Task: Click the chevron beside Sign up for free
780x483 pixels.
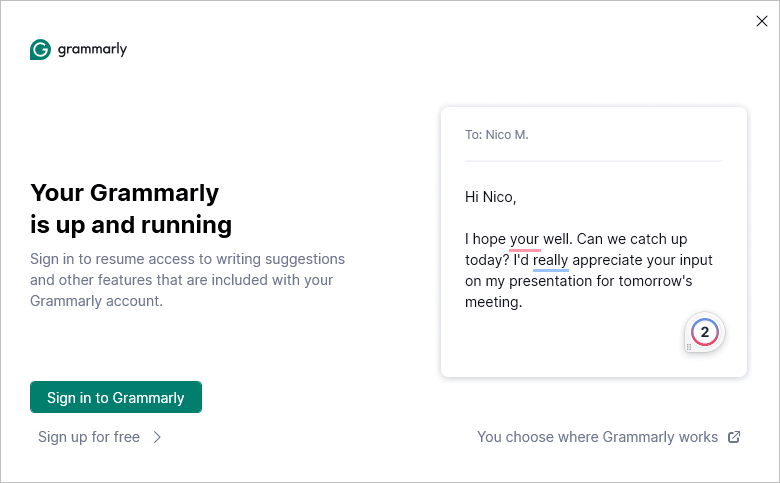Action: [158, 437]
